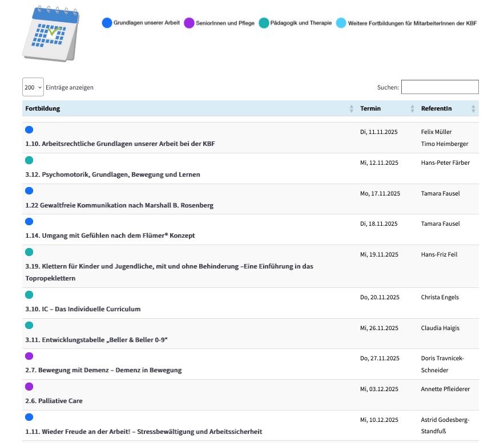504x443 pixels.
Task: Open the 3.12. Psychomotorik course entry
Action: click(x=112, y=174)
